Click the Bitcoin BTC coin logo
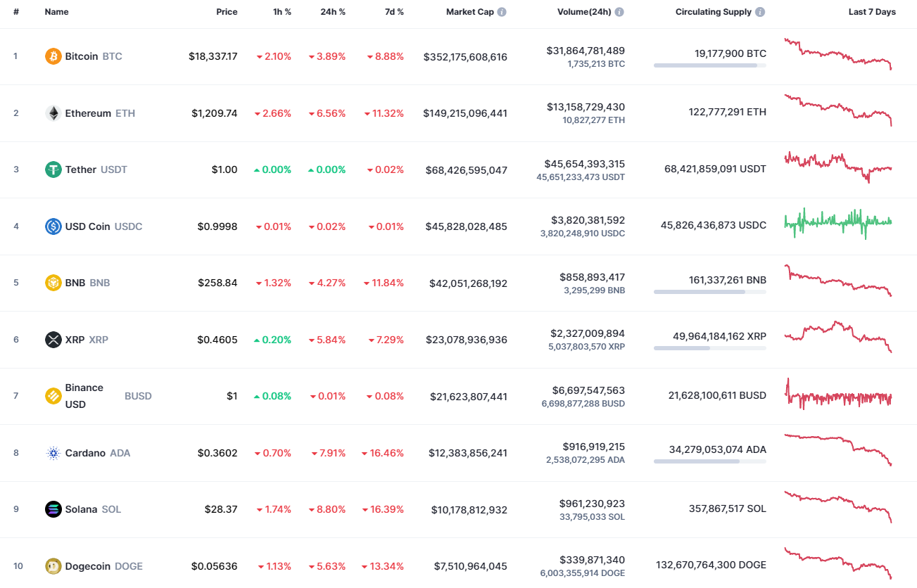This screenshot has width=917, height=588. point(53,56)
